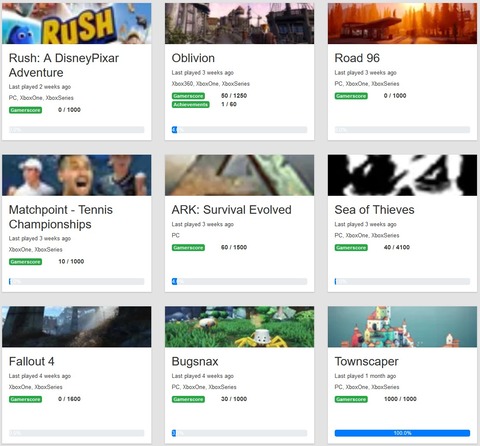Click the Gamerscore badge on Fallout 4 card

point(25,399)
